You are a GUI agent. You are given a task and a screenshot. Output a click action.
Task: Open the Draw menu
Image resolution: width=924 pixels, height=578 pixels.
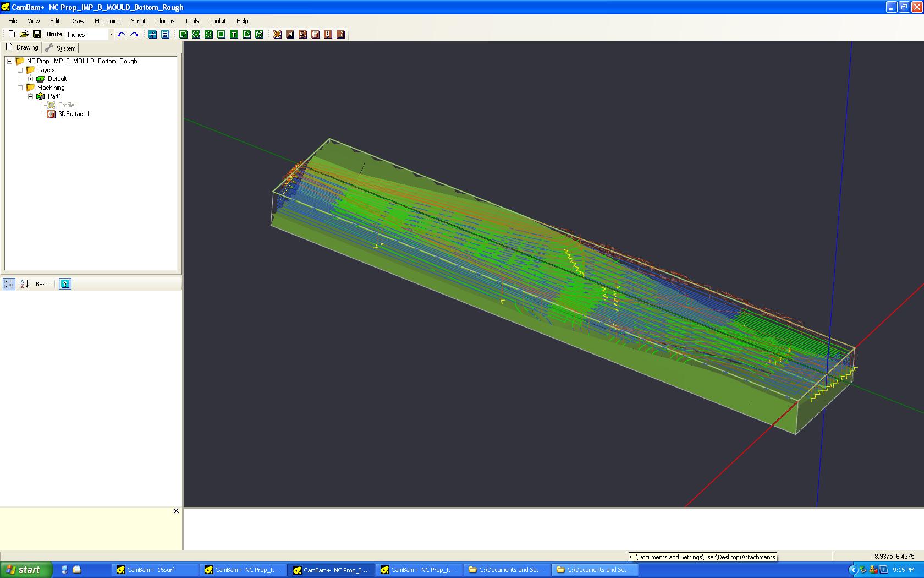click(x=78, y=21)
